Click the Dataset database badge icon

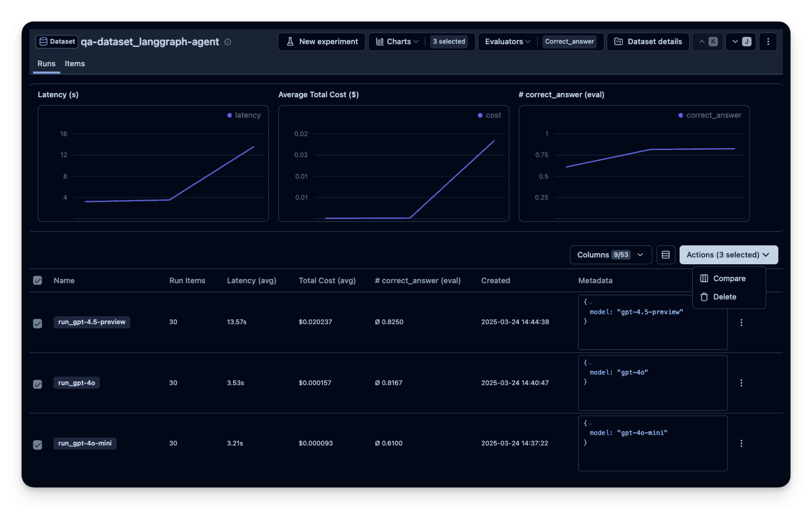44,41
